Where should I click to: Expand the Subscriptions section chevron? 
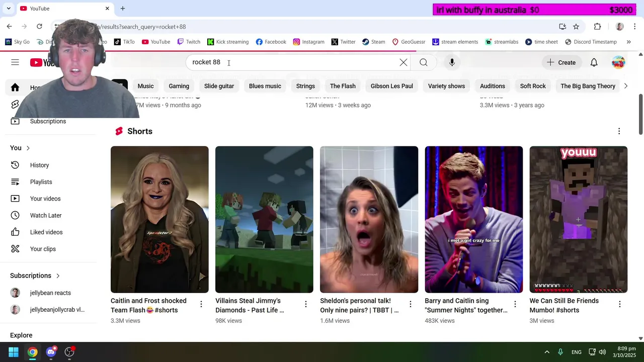point(58,276)
